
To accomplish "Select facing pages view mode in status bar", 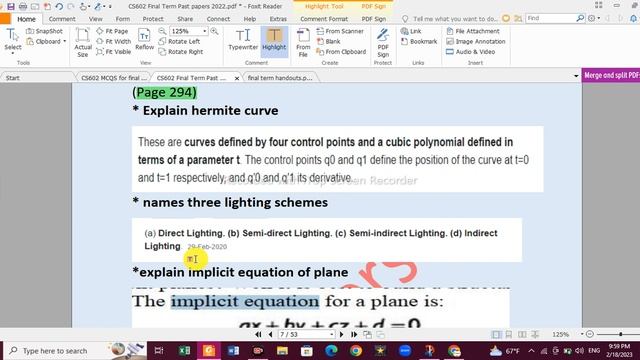I will coord(522,334).
